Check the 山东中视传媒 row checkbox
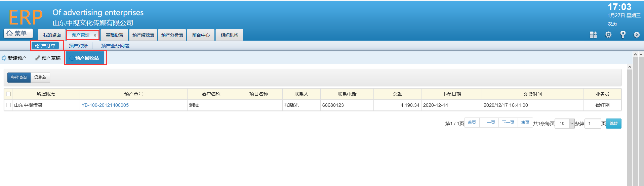 (x=8, y=105)
